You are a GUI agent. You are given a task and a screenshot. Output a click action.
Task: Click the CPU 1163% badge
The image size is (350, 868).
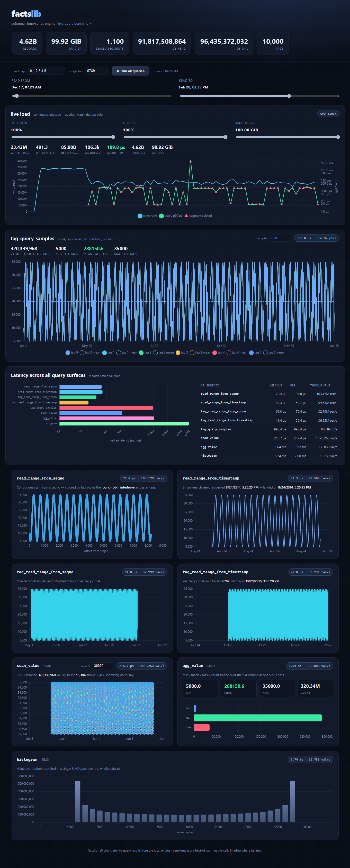coord(328,114)
